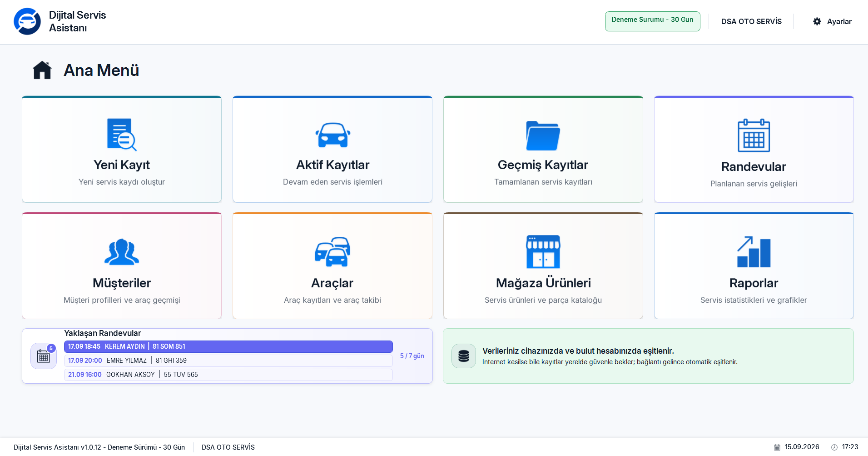Select the Yeni Kayıt menu title
The height and width of the screenshot is (456, 868).
(x=122, y=165)
